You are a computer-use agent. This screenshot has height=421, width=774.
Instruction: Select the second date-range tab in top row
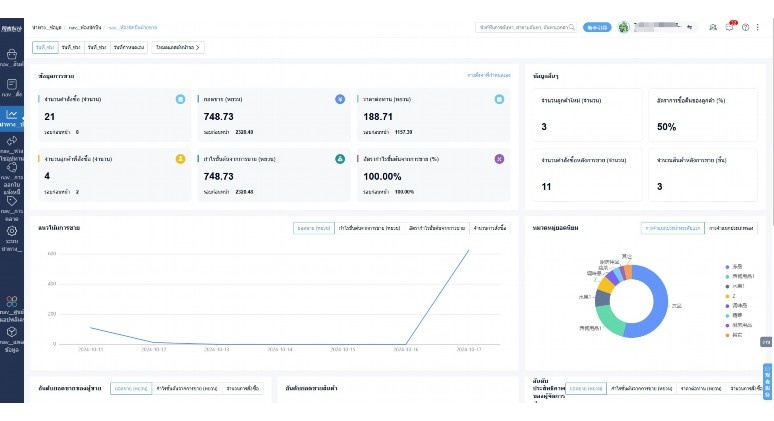[x=71, y=47]
